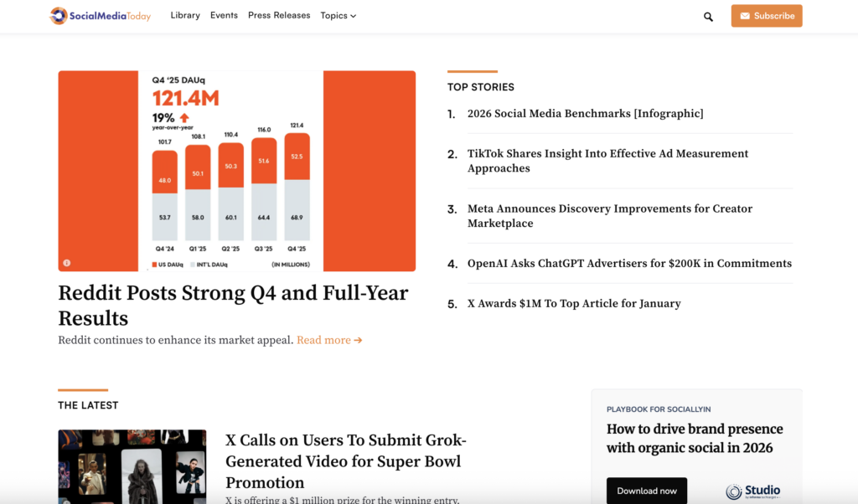Image resolution: width=858 pixels, height=504 pixels.
Task: Open the Library menu item
Action: 185,15
